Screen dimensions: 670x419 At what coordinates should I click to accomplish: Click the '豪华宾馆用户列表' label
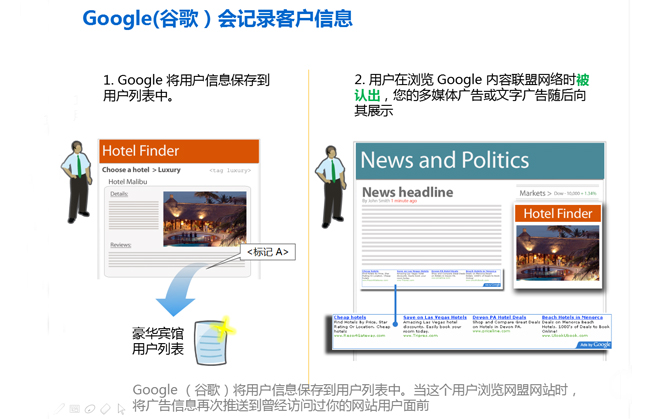(x=158, y=341)
